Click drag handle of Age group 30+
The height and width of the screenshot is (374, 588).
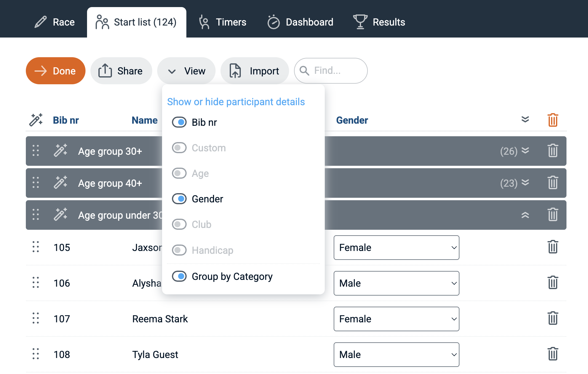click(x=36, y=151)
